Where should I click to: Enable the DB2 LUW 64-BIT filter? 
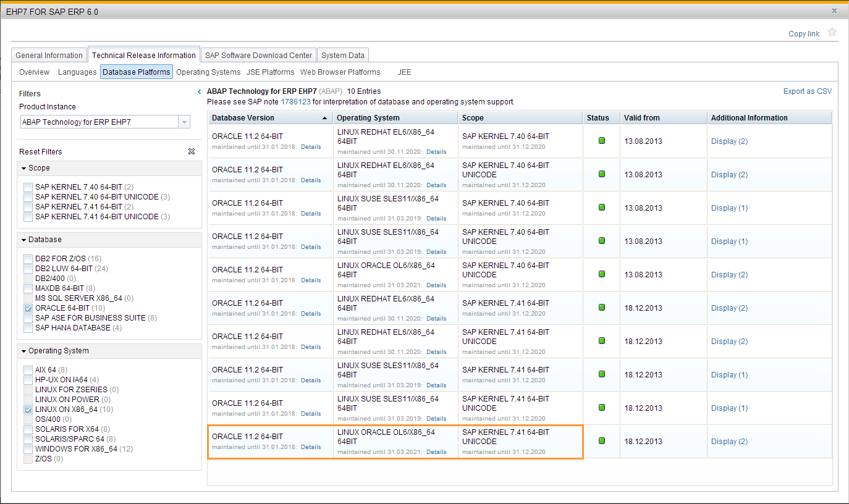click(x=28, y=269)
